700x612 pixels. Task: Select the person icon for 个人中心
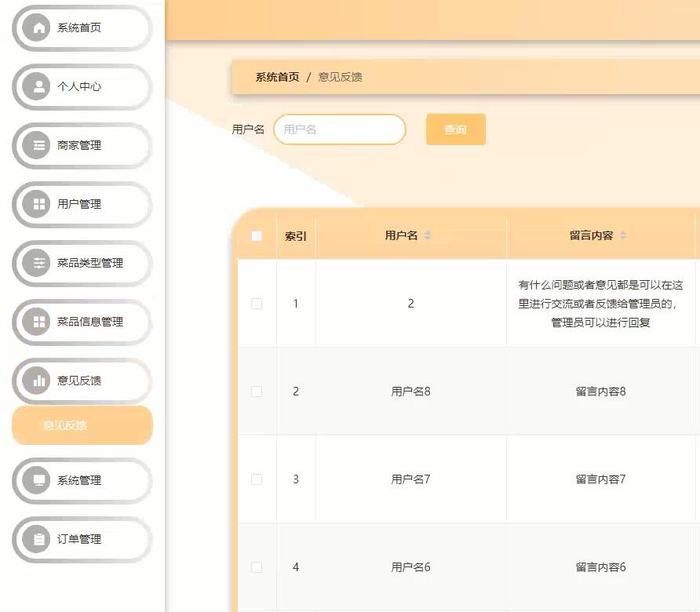pyautogui.click(x=38, y=87)
